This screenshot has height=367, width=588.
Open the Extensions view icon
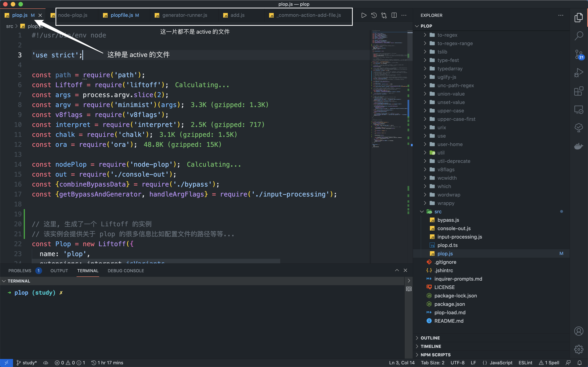click(x=578, y=91)
